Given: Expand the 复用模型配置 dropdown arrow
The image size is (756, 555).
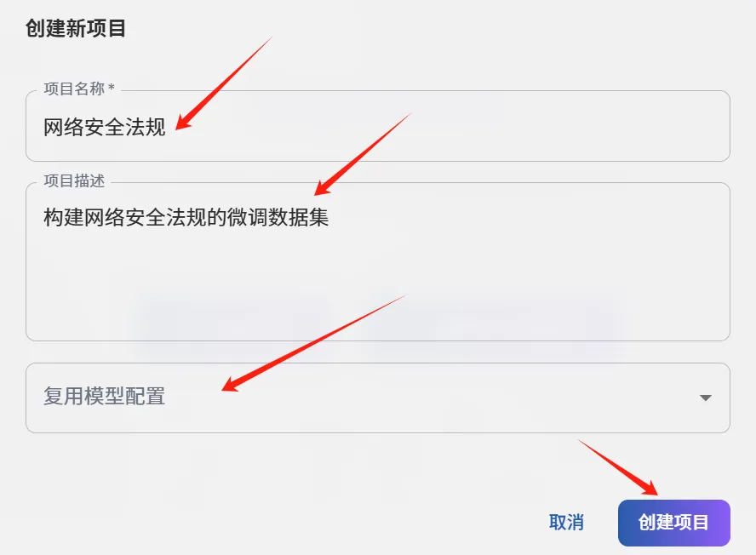Looking at the screenshot, I should click(x=706, y=398).
